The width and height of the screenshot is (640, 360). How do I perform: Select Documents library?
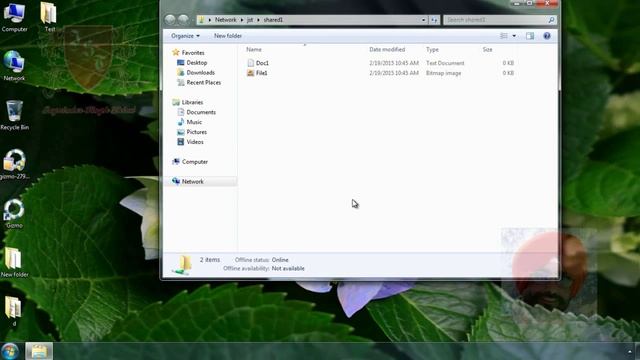coord(201,112)
